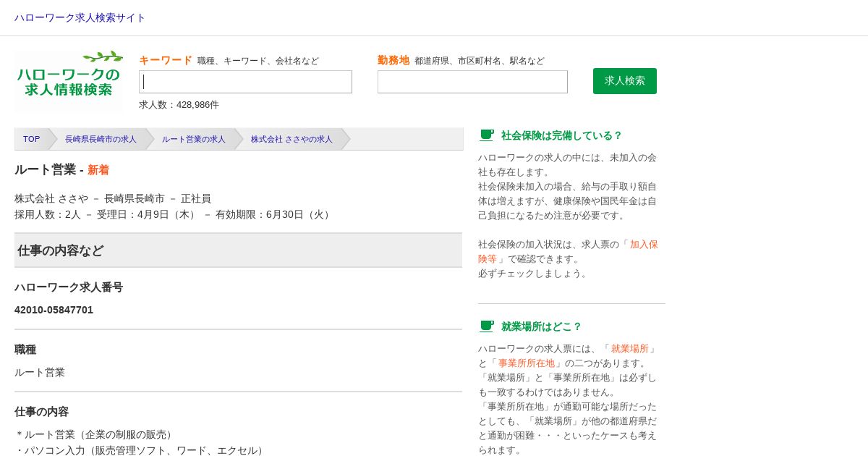Click the 就業場所 orange link in sidebar
The image size is (868, 456).
630,348
